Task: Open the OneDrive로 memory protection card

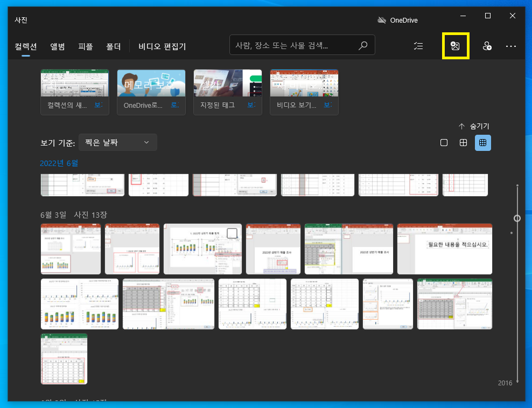Action: 151,92
